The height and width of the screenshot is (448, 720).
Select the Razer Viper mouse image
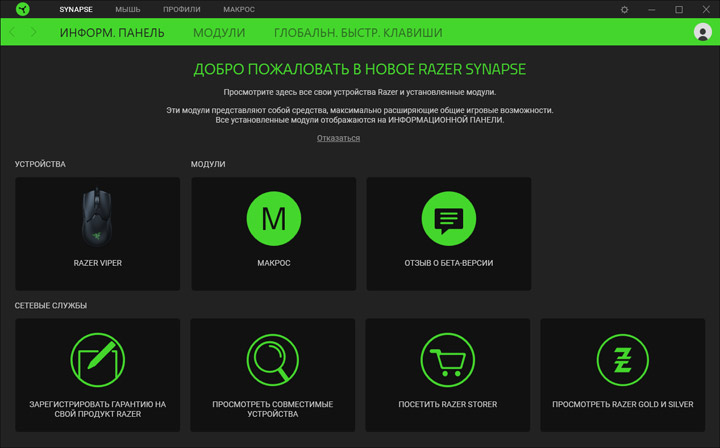(97, 217)
